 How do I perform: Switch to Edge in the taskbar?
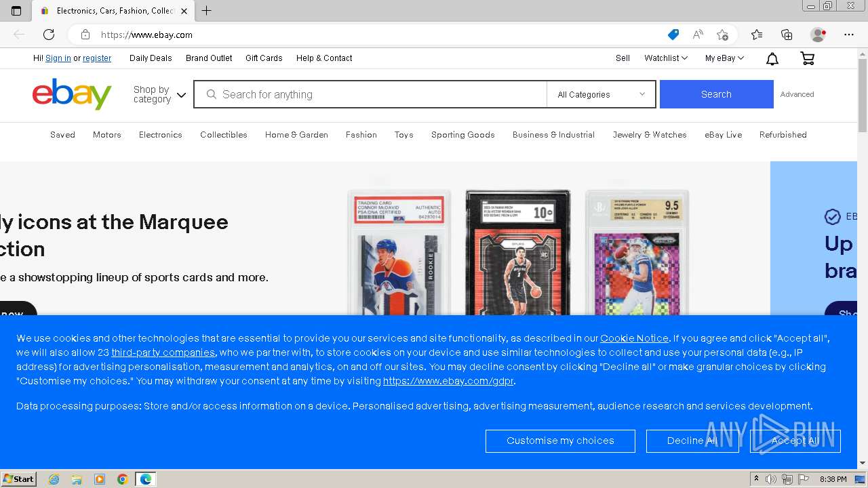146,479
